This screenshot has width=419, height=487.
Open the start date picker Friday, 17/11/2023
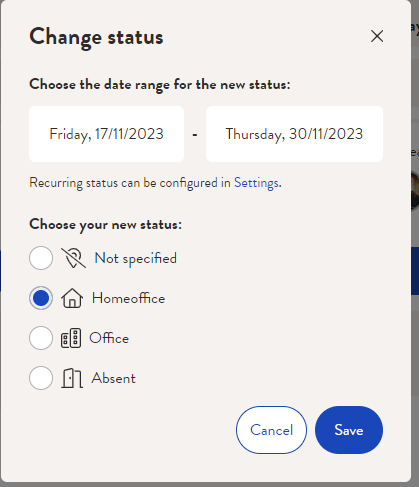(107, 134)
